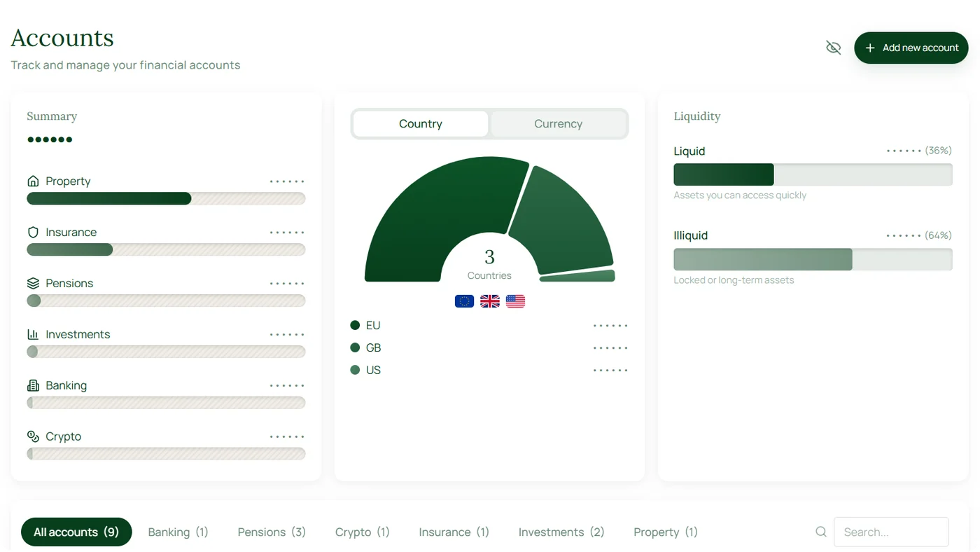Click the '(64%)' illiquid percentage
This screenshot has width=980, height=552.
[938, 235]
